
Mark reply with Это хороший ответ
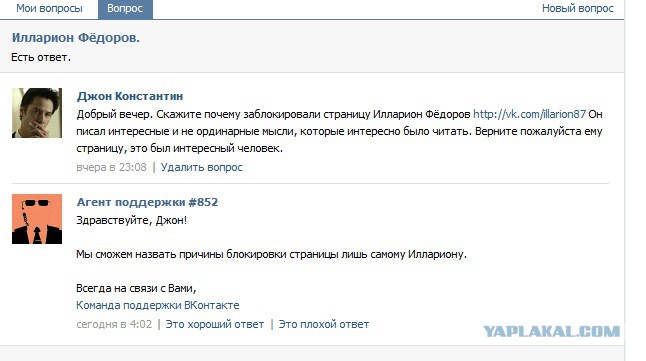coord(215,324)
